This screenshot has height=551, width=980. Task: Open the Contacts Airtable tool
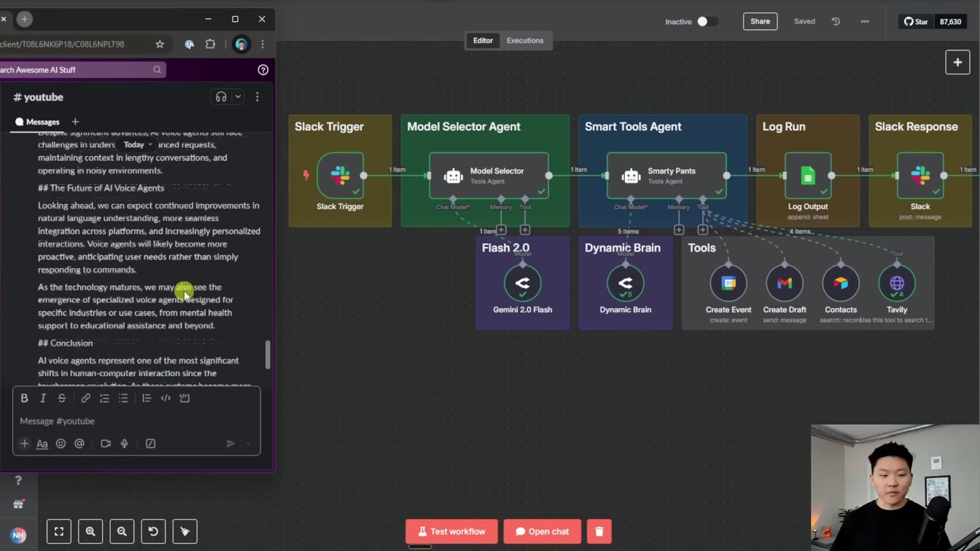coord(841,283)
